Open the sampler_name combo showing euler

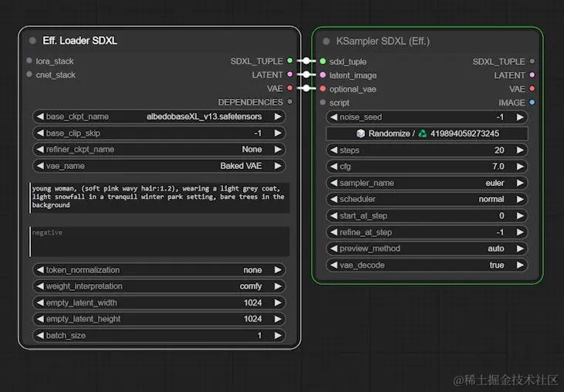click(x=427, y=183)
